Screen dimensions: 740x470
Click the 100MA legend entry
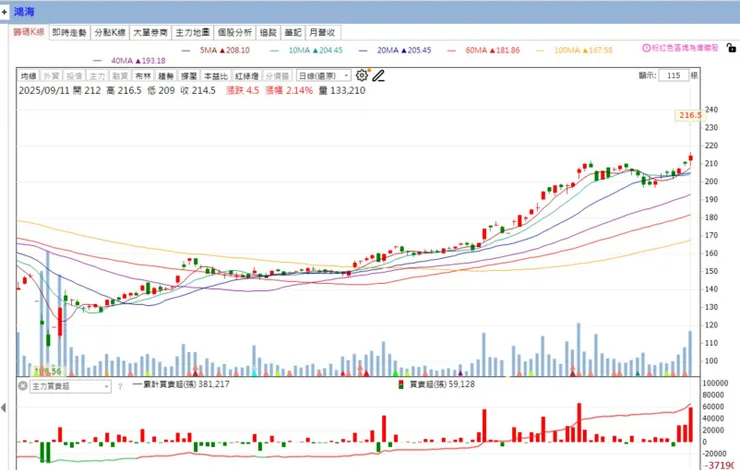coord(574,50)
